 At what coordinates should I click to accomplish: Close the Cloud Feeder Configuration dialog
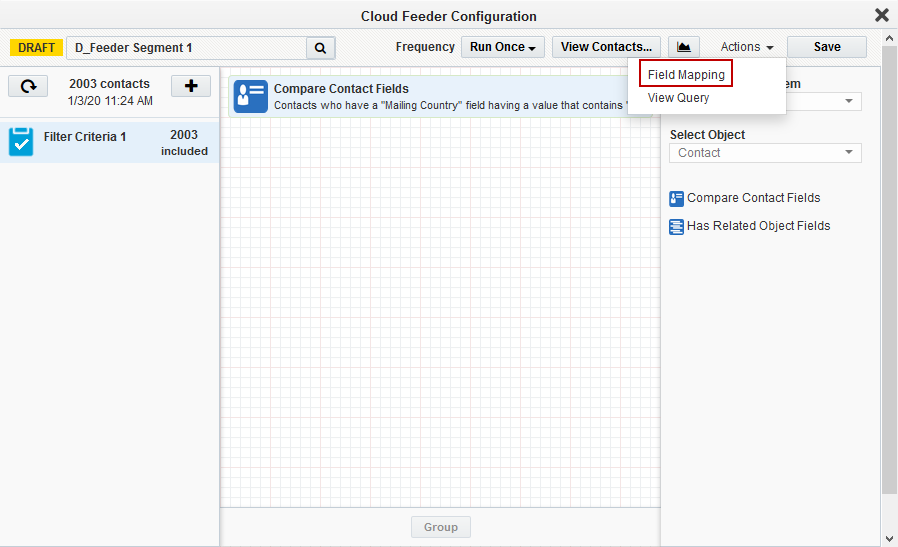[881, 15]
